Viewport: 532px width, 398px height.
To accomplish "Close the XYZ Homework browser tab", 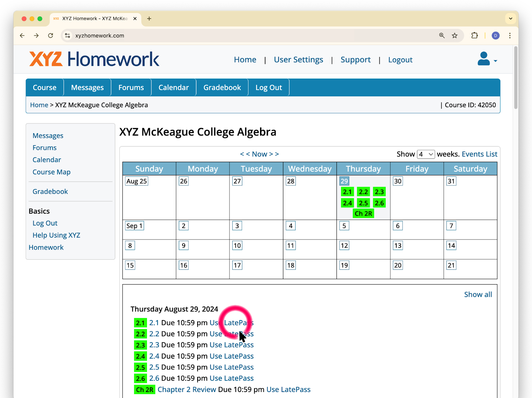I will 135,19.
